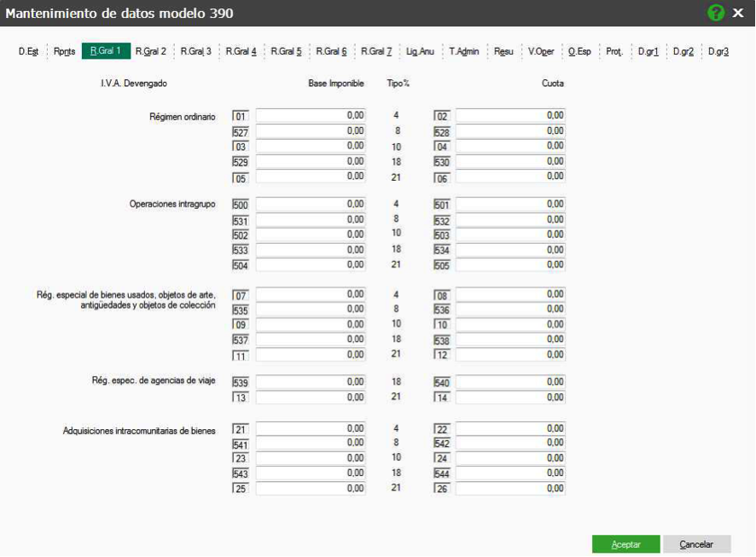Screen dimensions: 756x557
Task: Click cuota field for box 538
Action: pos(510,339)
